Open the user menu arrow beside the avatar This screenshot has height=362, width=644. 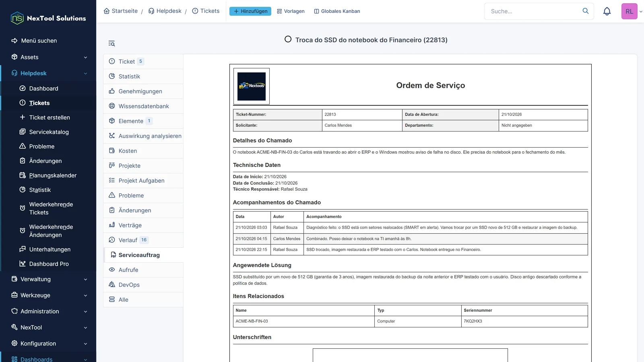(641, 12)
